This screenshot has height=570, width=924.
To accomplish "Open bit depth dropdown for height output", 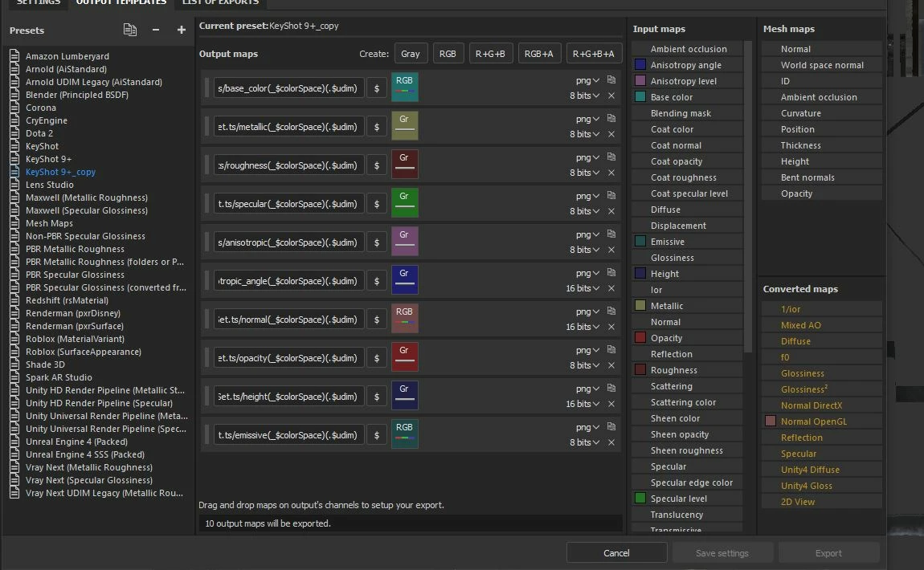I will (583, 404).
